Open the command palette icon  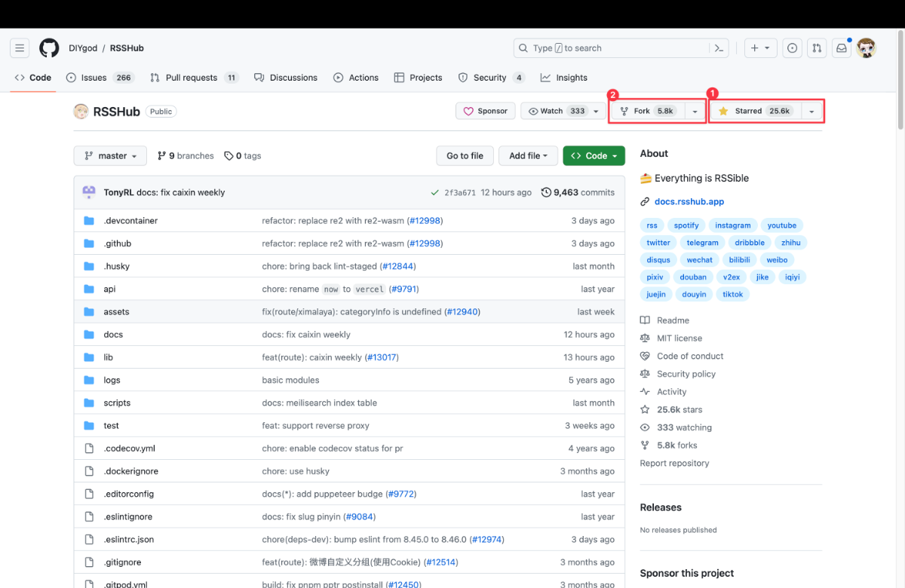point(719,48)
